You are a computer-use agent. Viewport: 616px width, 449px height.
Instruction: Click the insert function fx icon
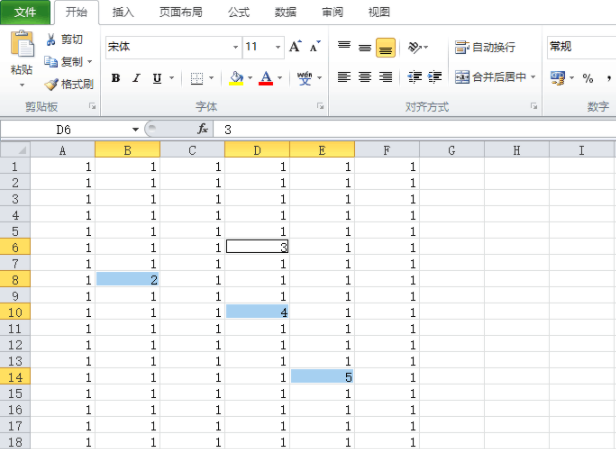202,129
